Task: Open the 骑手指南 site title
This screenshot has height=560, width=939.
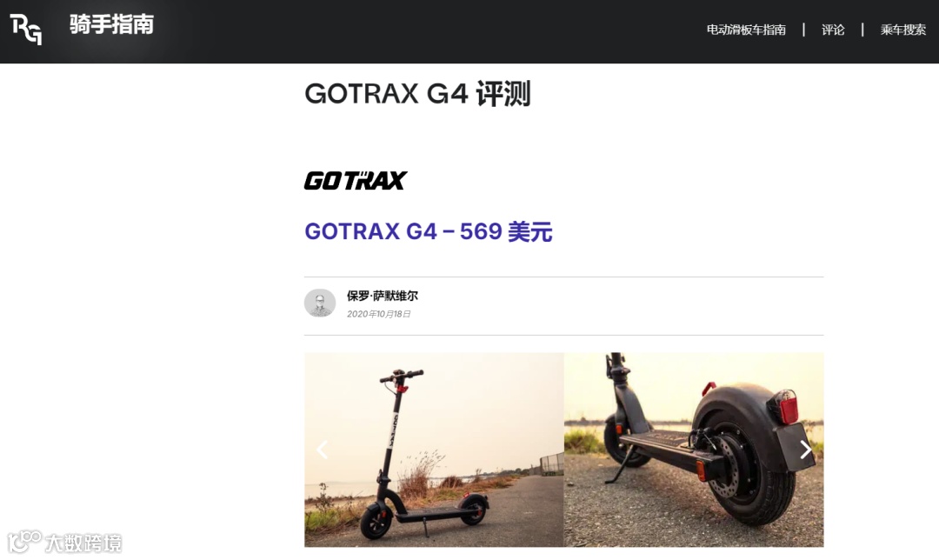Action: point(112,24)
